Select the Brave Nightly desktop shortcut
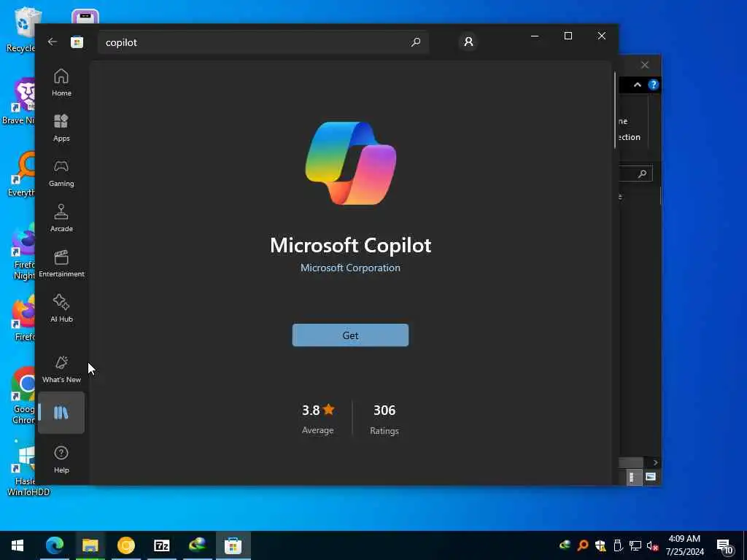This screenshot has height=560, width=747. pyautogui.click(x=19, y=101)
